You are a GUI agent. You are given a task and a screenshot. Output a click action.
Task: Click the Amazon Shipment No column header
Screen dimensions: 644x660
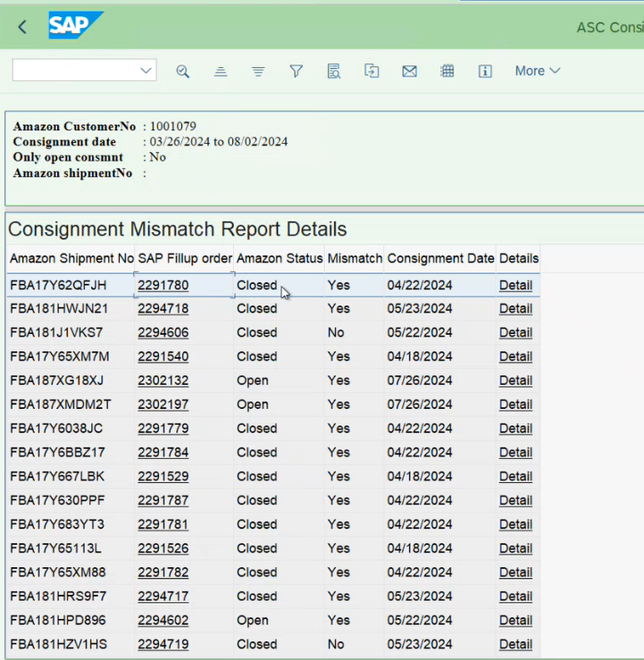click(71, 258)
